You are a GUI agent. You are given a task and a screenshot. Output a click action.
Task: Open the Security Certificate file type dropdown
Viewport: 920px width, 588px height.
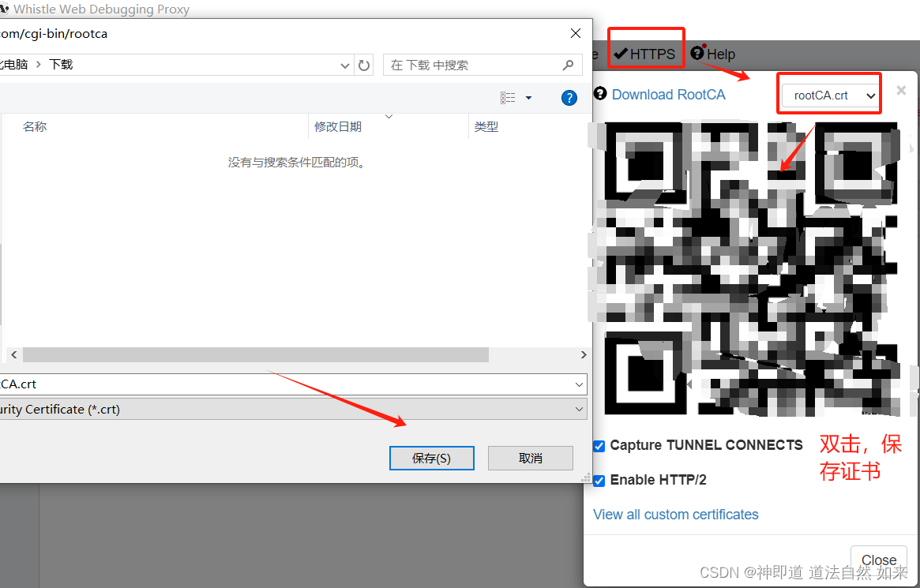coord(579,409)
